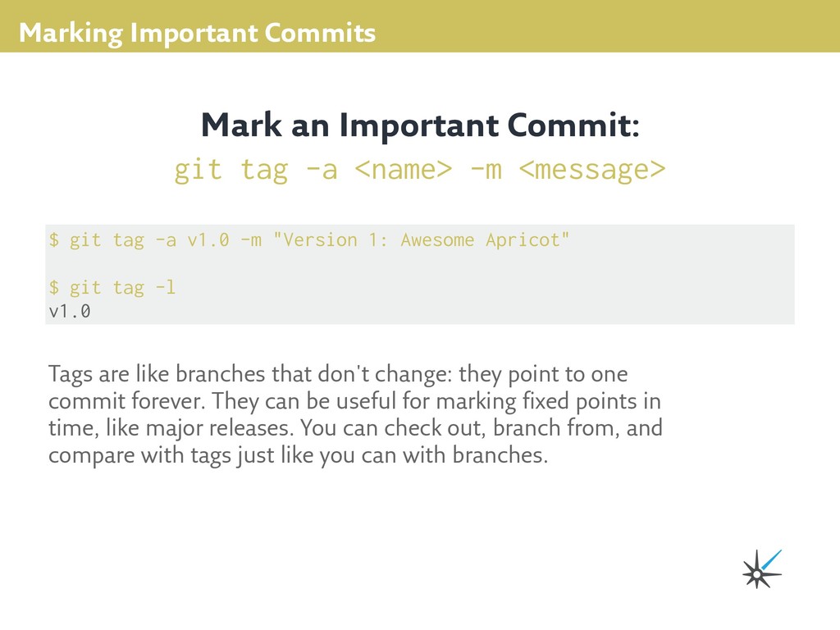Click the first '$' prompt in code block

coord(54,240)
